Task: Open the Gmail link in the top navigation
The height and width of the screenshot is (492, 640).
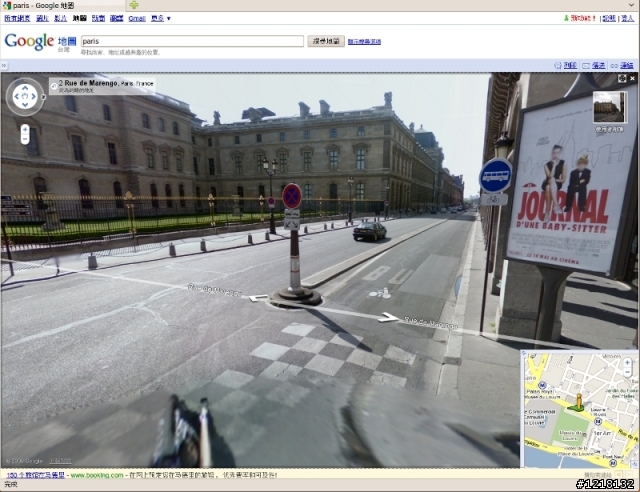Action: [x=137, y=18]
